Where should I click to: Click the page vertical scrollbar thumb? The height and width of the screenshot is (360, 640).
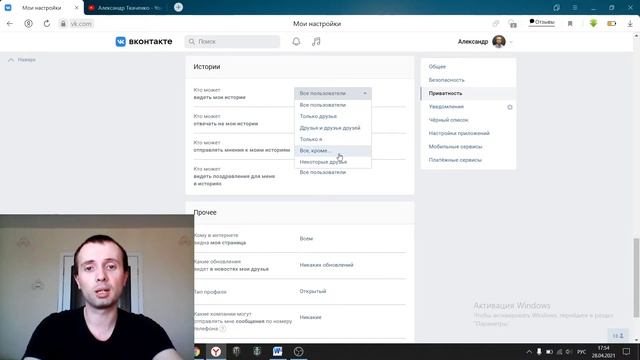point(636,278)
